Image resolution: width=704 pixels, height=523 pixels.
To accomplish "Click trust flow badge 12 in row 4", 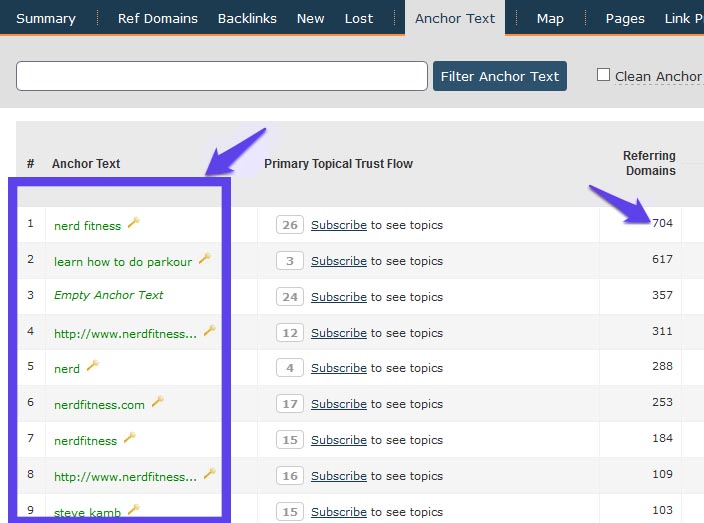I will tap(290, 333).
